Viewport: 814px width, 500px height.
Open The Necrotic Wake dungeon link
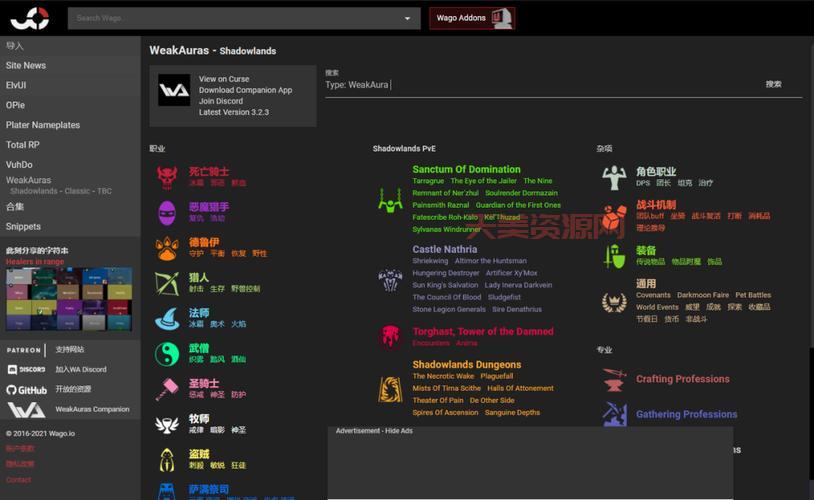point(443,376)
